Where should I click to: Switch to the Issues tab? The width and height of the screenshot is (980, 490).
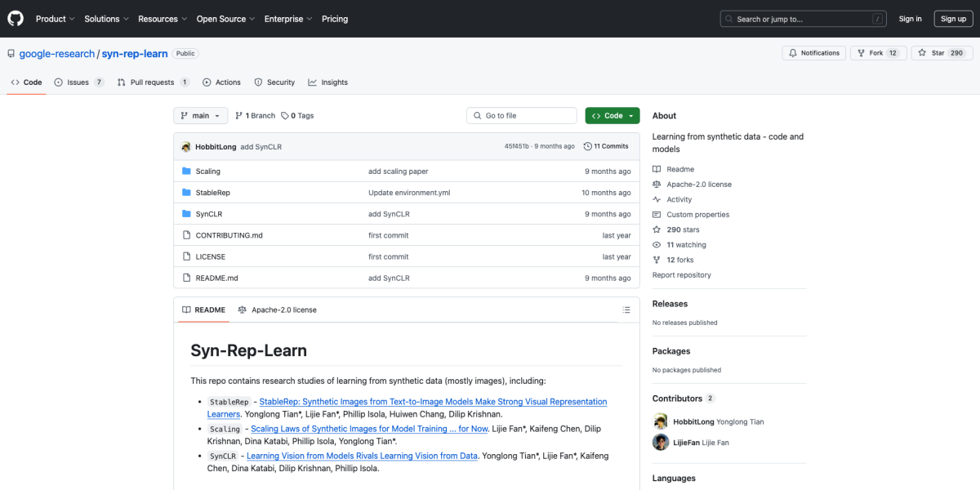(x=78, y=82)
